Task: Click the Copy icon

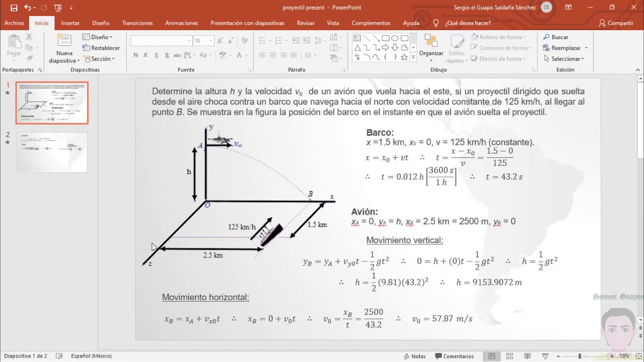Action: click(29, 48)
